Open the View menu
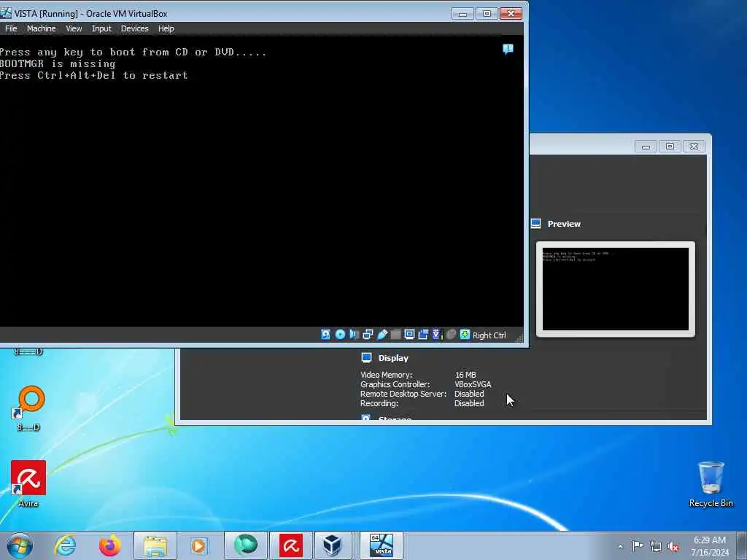Viewport: 747px width, 560px height. [74, 28]
